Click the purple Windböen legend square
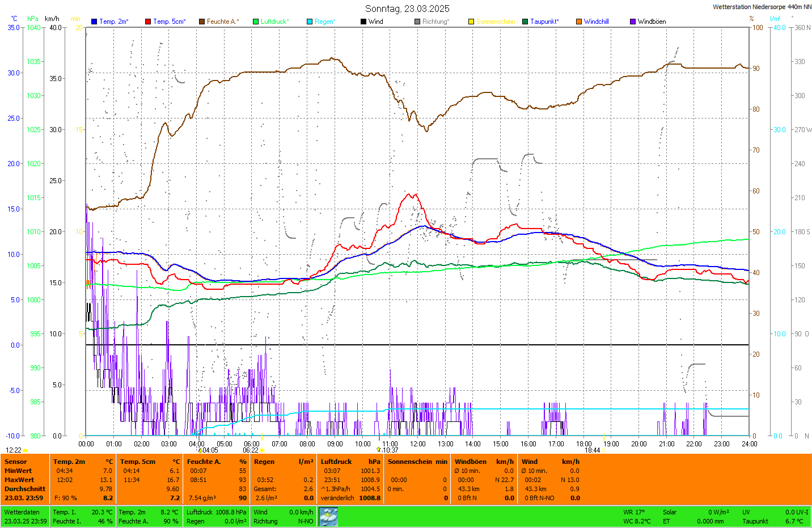The width and height of the screenshot is (812, 528). point(633,22)
